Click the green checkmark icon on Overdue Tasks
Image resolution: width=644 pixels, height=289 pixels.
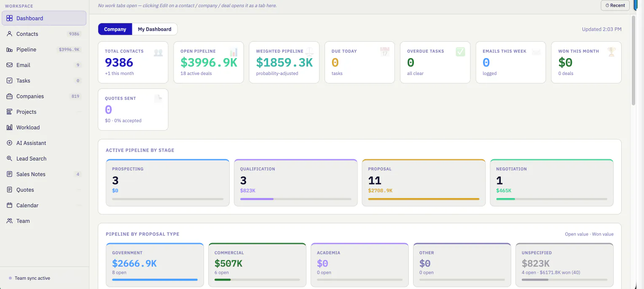pos(460,52)
